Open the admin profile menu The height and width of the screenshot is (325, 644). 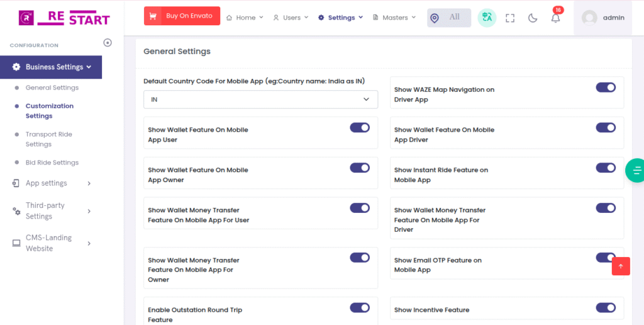(603, 18)
